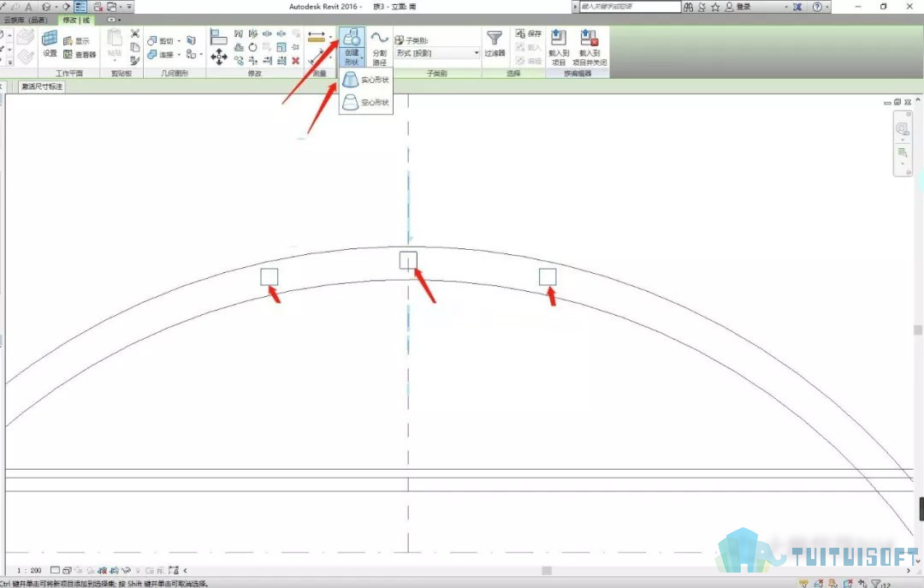The width and height of the screenshot is (924, 588).
Task: Click the keyword search input field
Action: tap(630, 7)
